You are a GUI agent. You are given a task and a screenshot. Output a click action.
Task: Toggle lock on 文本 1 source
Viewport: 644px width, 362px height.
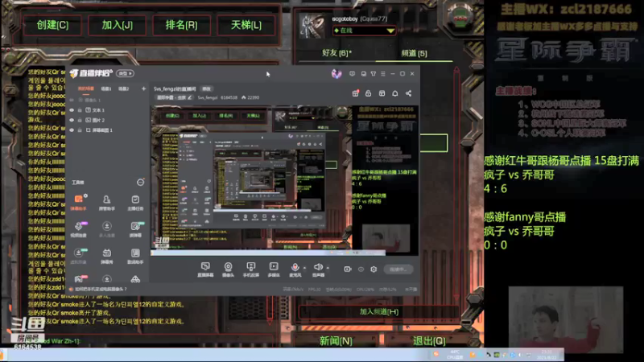click(80, 110)
